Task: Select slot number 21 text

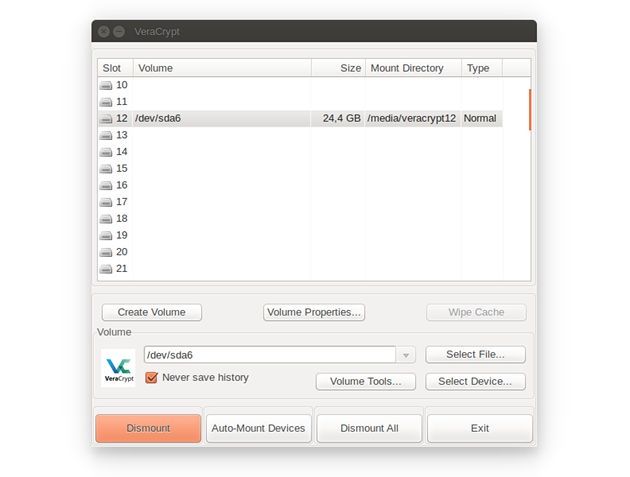Action: 122,269
